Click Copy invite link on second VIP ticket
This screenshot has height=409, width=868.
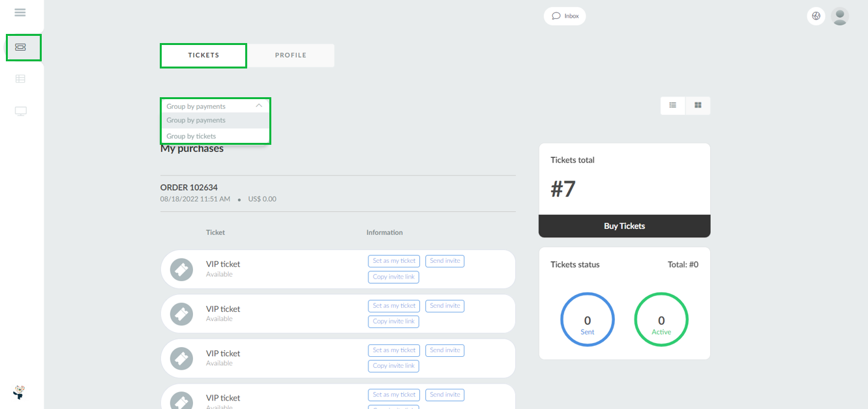(x=394, y=322)
